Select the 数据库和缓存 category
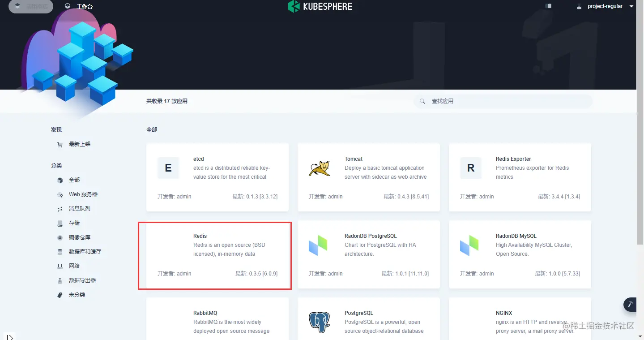This screenshot has width=644, height=340. (85, 252)
